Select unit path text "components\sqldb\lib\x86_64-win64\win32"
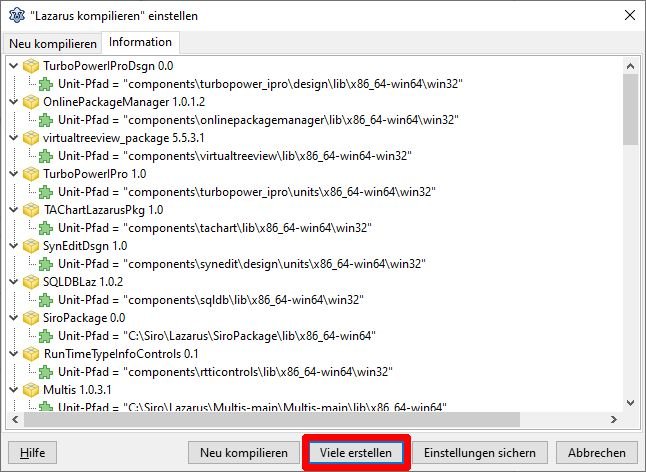Image resolution: width=646 pixels, height=472 pixels. (243, 300)
